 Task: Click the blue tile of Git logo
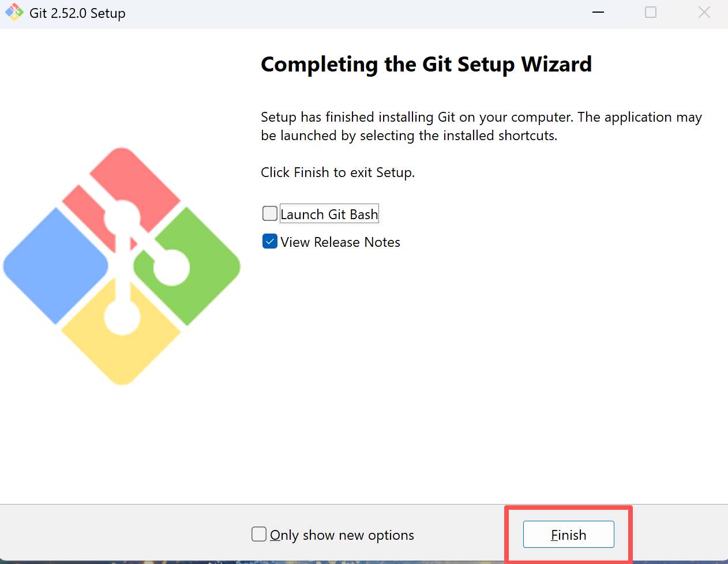55,265
